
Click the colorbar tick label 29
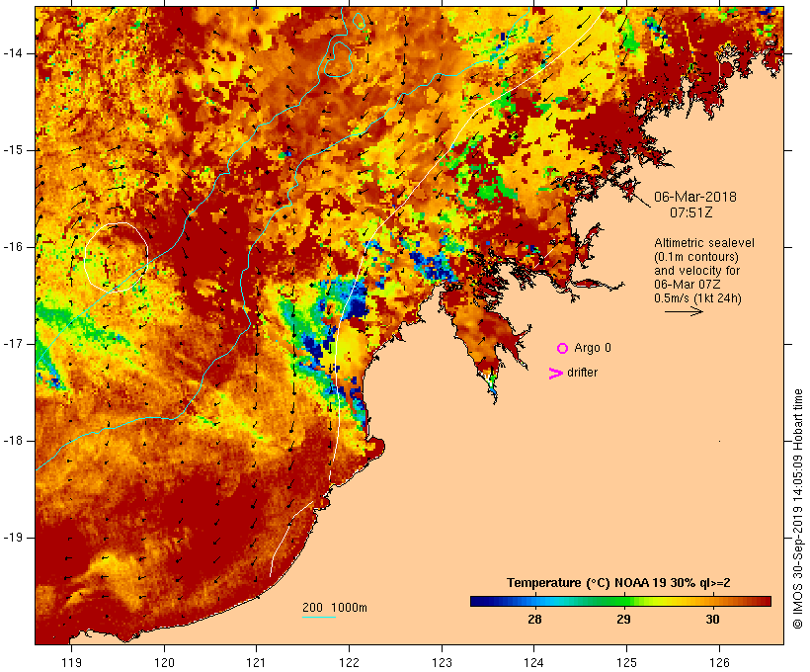623,619
